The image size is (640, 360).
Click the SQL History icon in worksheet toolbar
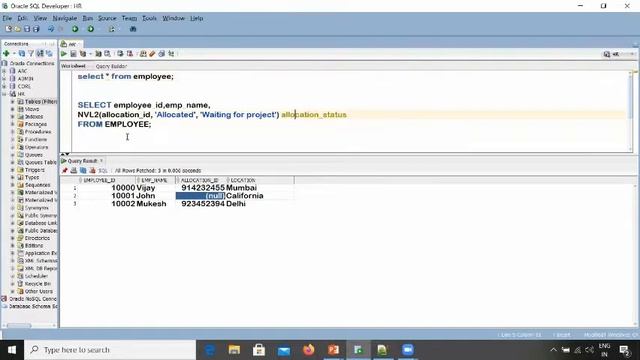[x=162, y=54]
